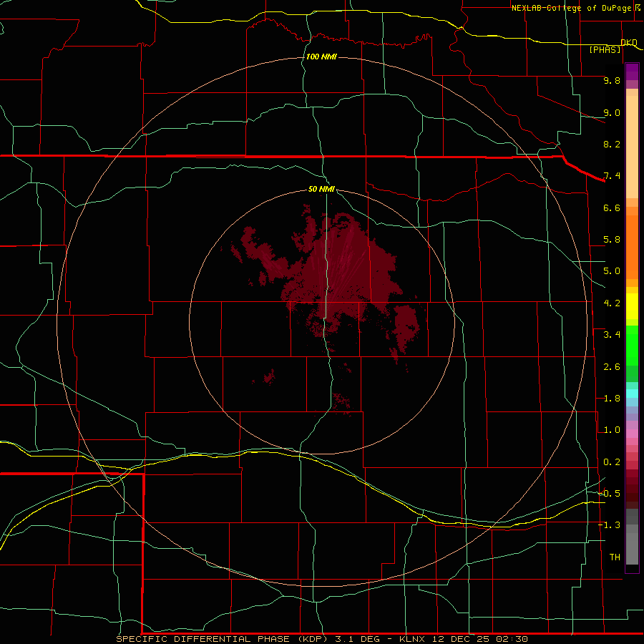Click the 6.6 scale value
The width and height of the screenshot is (644, 644).
[x=612, y=208]
